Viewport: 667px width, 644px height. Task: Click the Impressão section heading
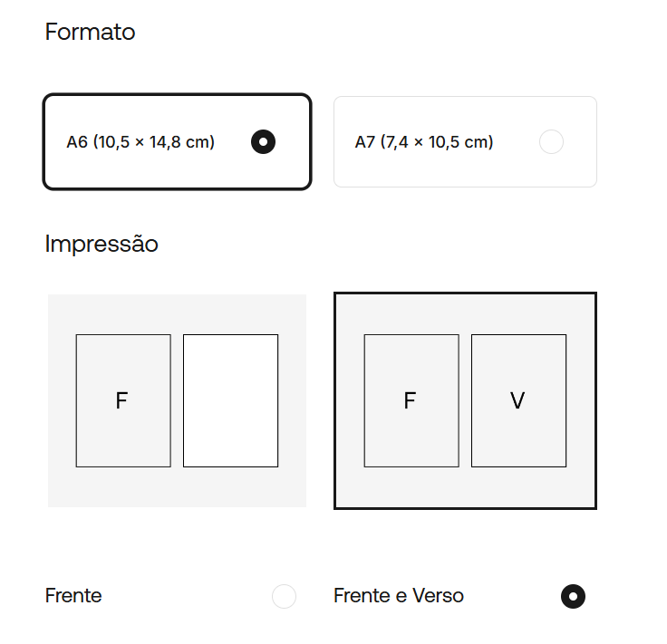pyautogui.click(x=101, y=244)
